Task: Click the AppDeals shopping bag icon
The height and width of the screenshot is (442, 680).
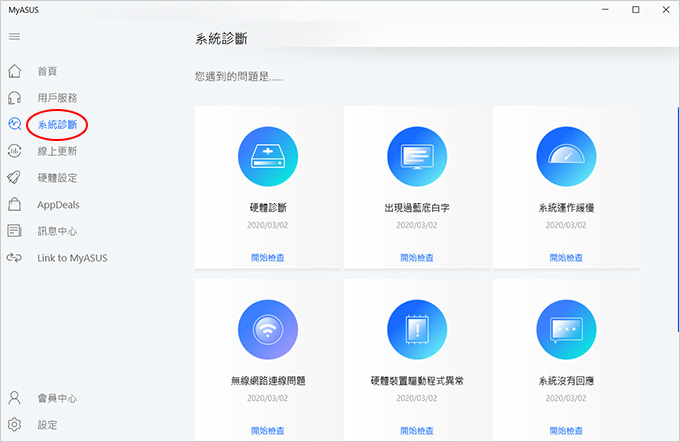Action: [14, 204]
